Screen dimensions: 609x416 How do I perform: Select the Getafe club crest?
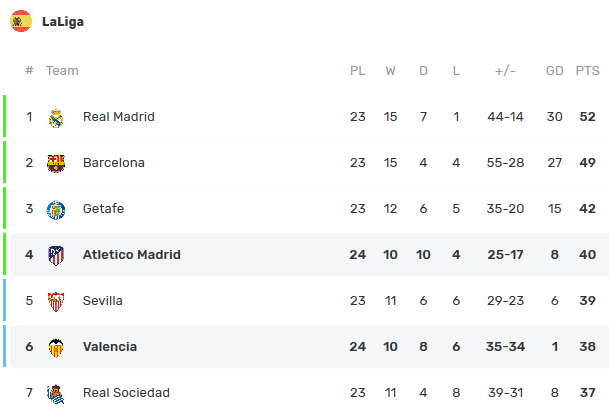point(56,210)
